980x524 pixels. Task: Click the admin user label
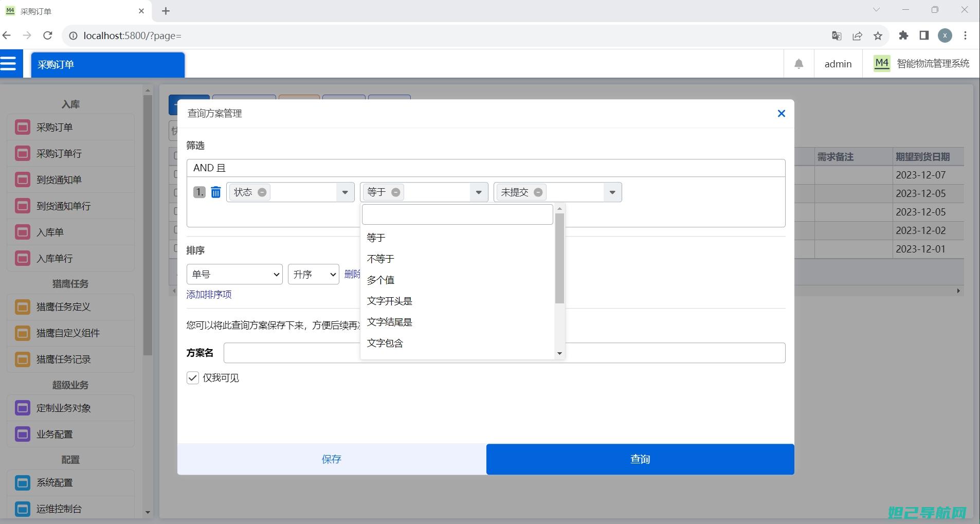pos(838,64)
